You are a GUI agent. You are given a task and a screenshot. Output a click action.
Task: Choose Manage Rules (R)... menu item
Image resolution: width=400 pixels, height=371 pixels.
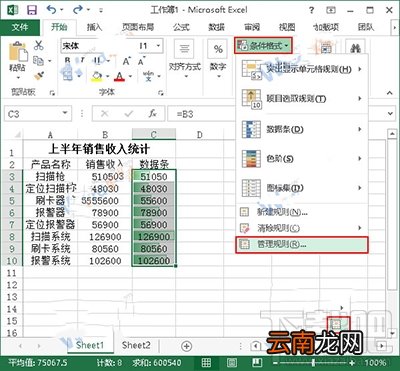[302, 245]
